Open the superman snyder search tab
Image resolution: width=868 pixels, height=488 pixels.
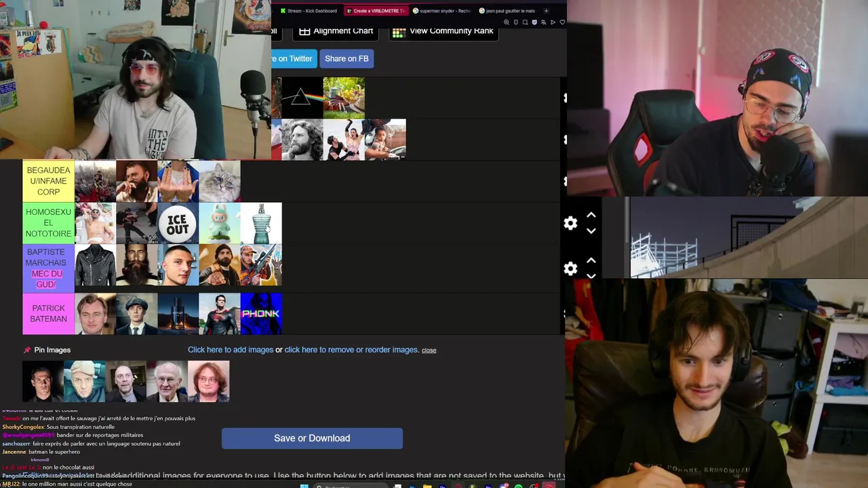pyautogui.click(x=441, y=11)
